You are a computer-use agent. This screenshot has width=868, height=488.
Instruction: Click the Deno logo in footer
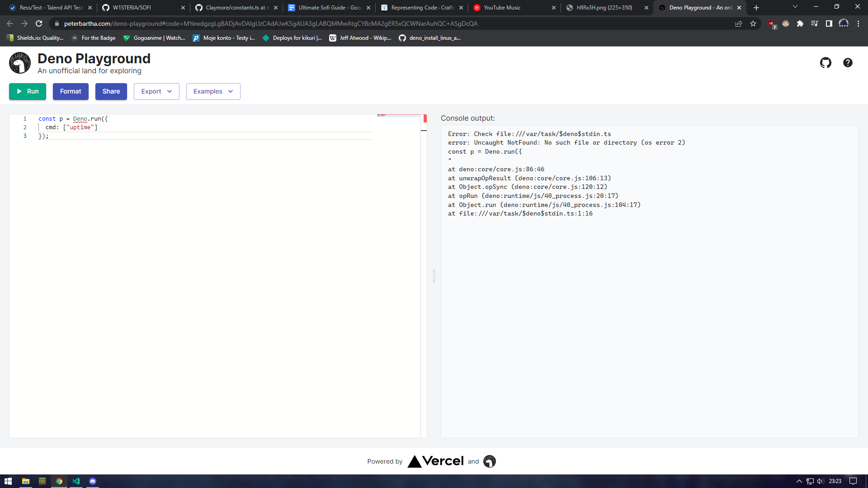[x=489, y=461]
